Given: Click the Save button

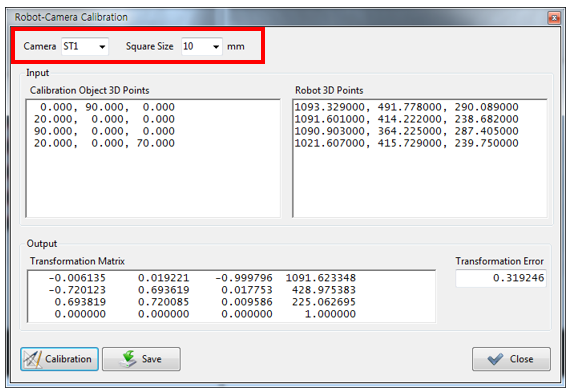Looking at the screenshot, I should tap(141, 359).
